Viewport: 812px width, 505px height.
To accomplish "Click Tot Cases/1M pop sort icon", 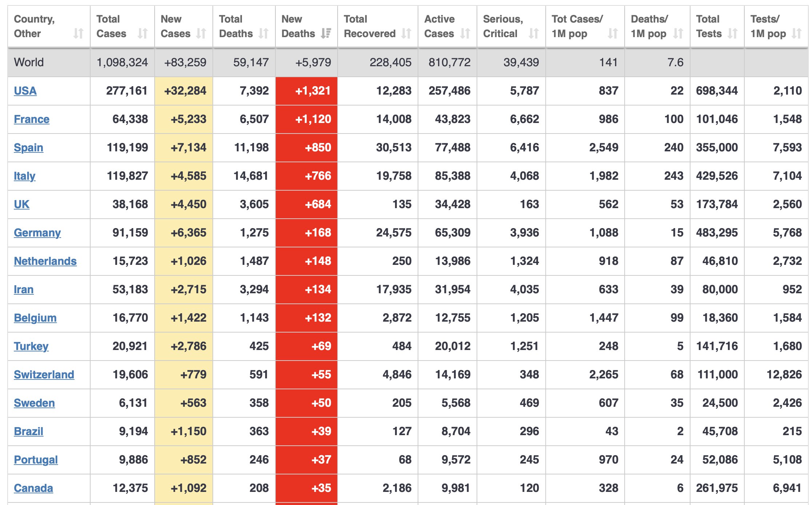I will point(613,33).
